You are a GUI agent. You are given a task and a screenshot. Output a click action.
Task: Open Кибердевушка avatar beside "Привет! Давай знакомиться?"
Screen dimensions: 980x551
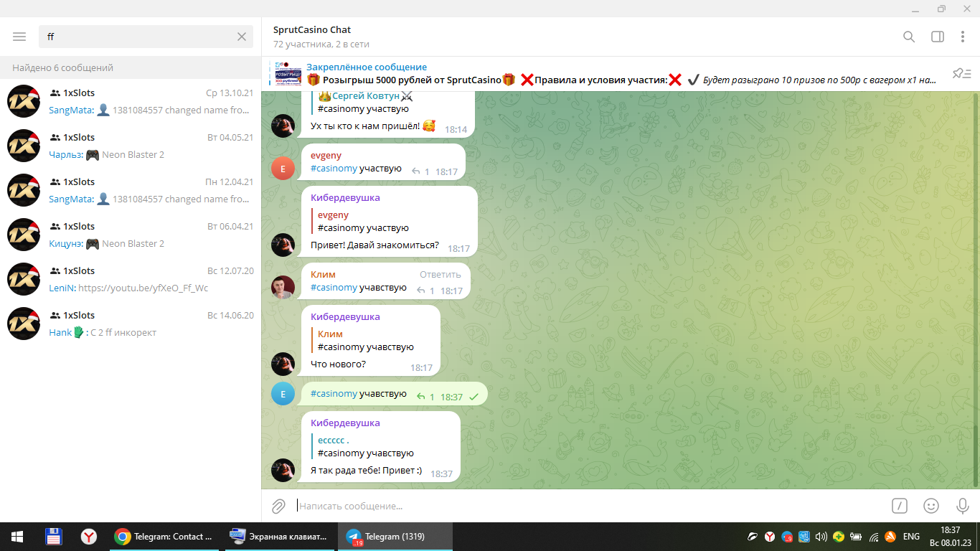tap(283, 245)
